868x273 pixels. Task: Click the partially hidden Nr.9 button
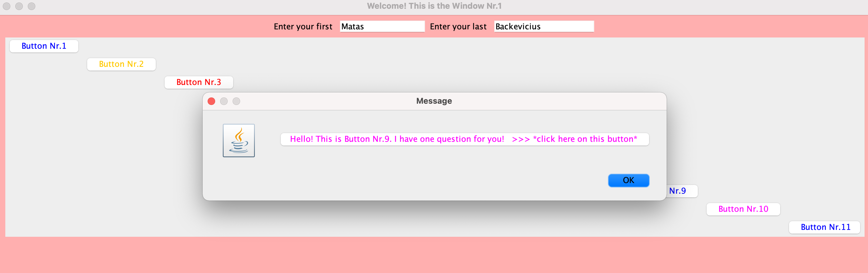click(682, 191)
